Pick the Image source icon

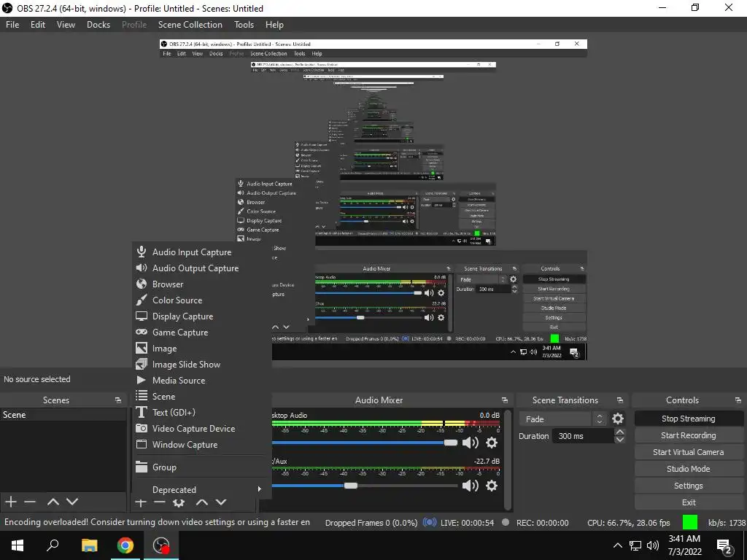tap(141, 348)
